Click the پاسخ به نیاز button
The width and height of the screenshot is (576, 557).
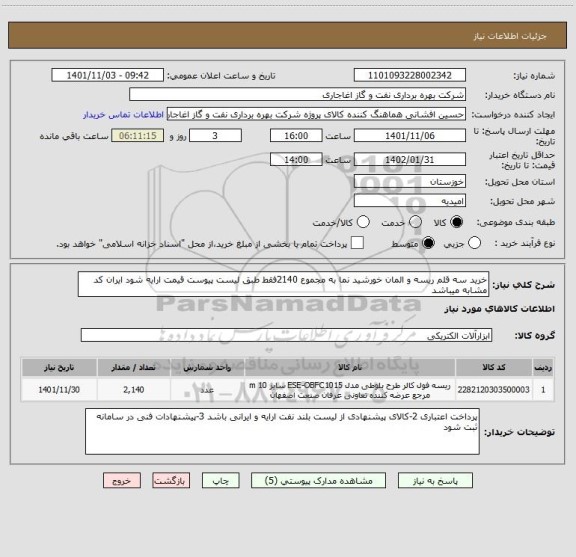click(435, 481)
